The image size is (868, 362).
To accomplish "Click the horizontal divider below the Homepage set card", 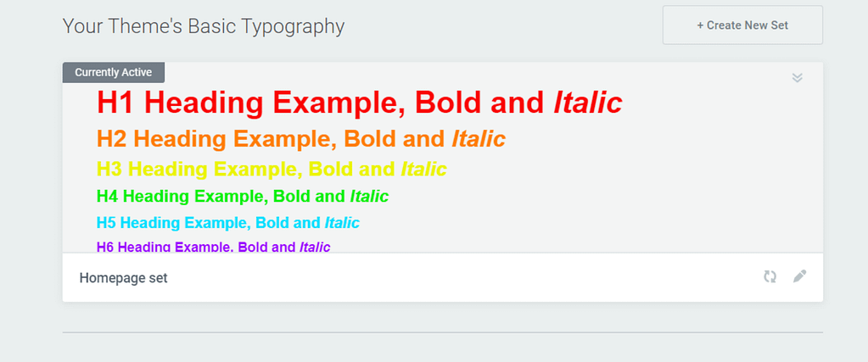I will pos(442,332).
